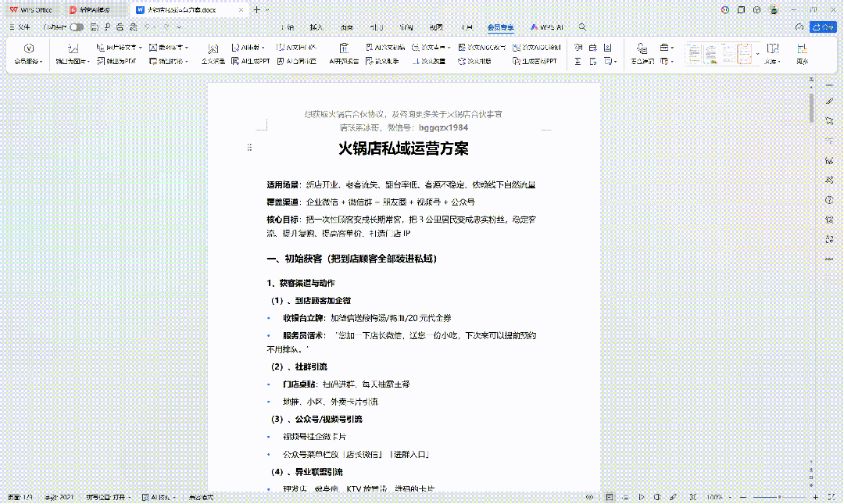Switch to the 视图 ribbon tab
Image resolution: width=844 pixels, height=504 pixels.
pos(436,27)
